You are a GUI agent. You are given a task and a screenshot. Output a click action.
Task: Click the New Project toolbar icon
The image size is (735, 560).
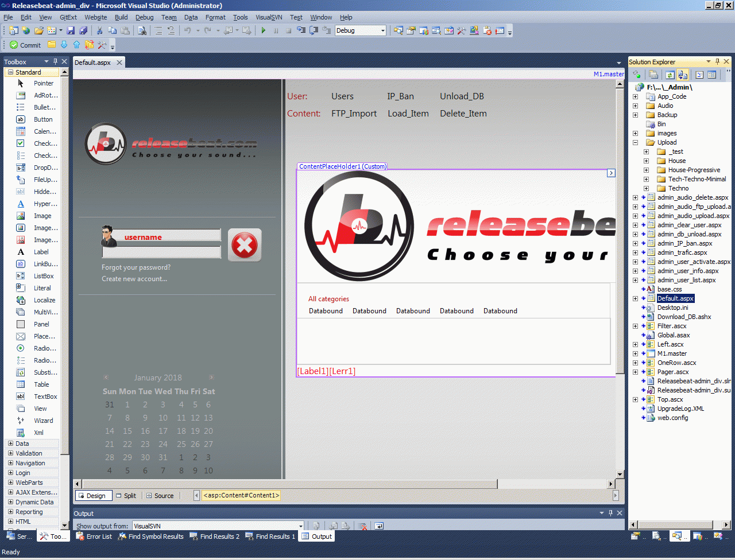coord(14,30)
